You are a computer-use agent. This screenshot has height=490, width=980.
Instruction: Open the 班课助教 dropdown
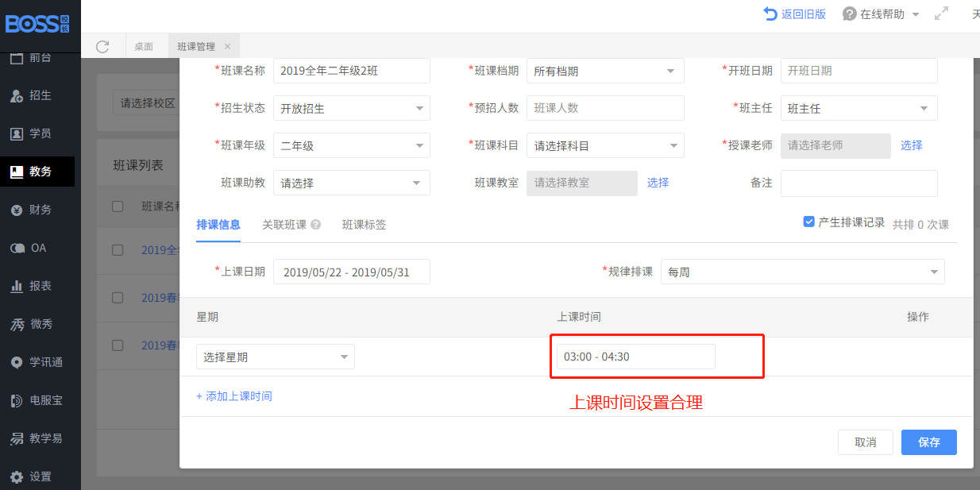click(x=352, y=183)
